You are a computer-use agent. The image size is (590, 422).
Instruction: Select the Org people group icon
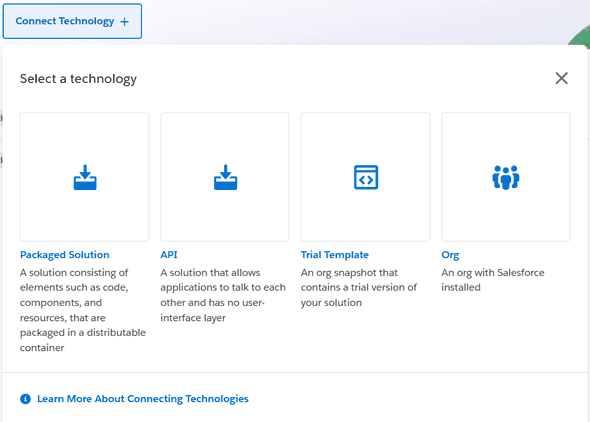pos(506,177)
